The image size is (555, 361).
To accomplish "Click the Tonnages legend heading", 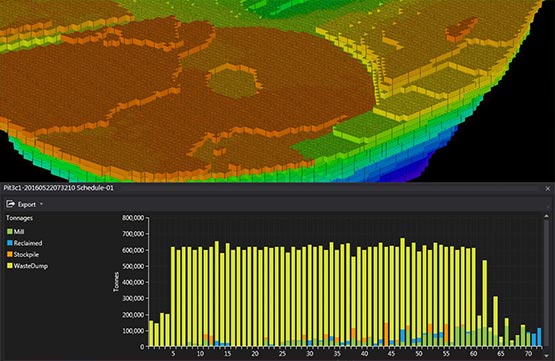I will click(19, 218).
